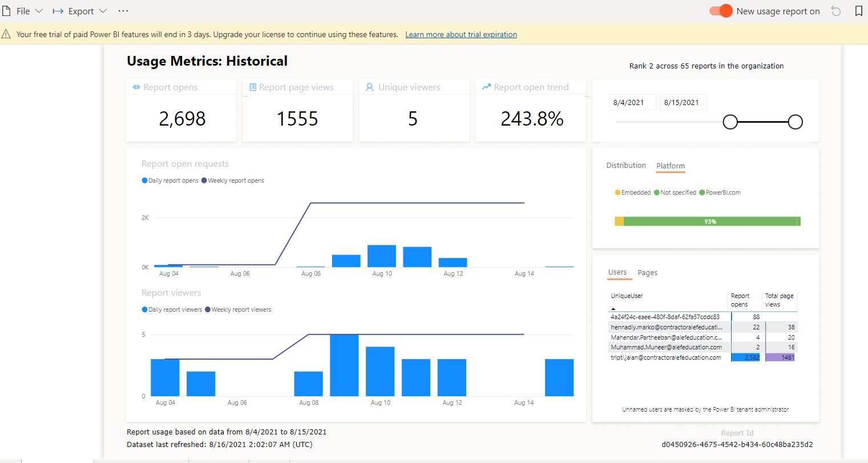Click the trial warning triangle icon

[6, 34]
